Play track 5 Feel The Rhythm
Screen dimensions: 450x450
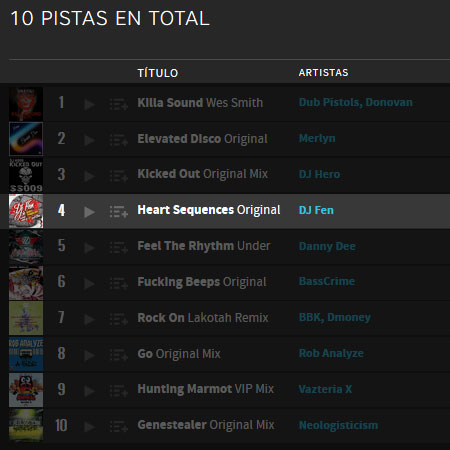tap(89, 248)
